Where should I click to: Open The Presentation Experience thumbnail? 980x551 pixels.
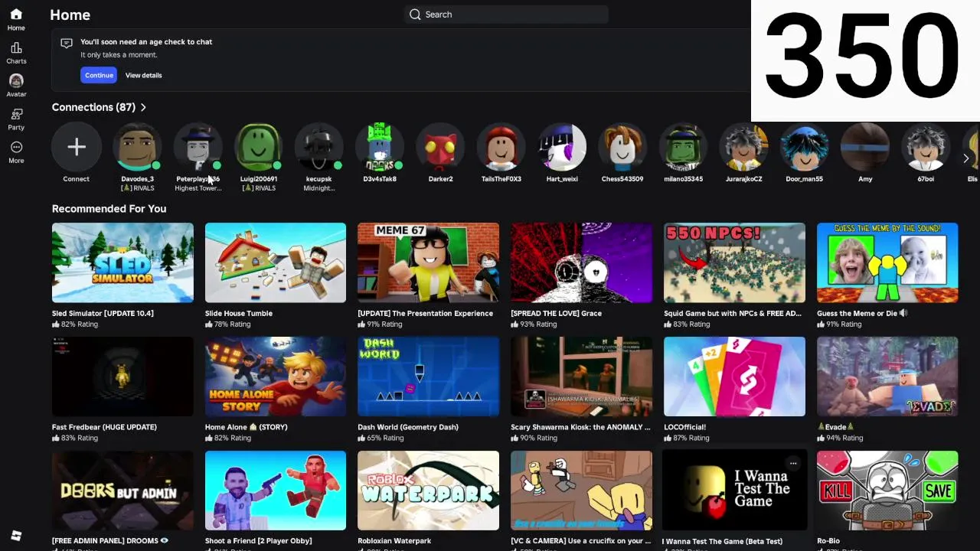coord(428,262)
